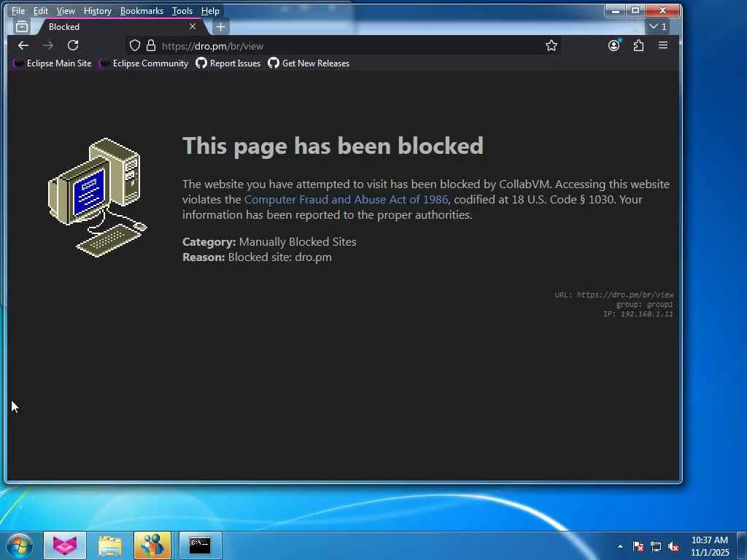Click the Action Center flag tray icon

pos(638,546)
